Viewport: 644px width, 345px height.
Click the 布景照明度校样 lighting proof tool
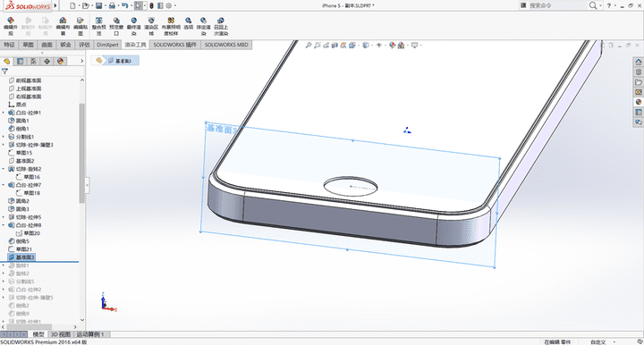[x=171, y=26]
